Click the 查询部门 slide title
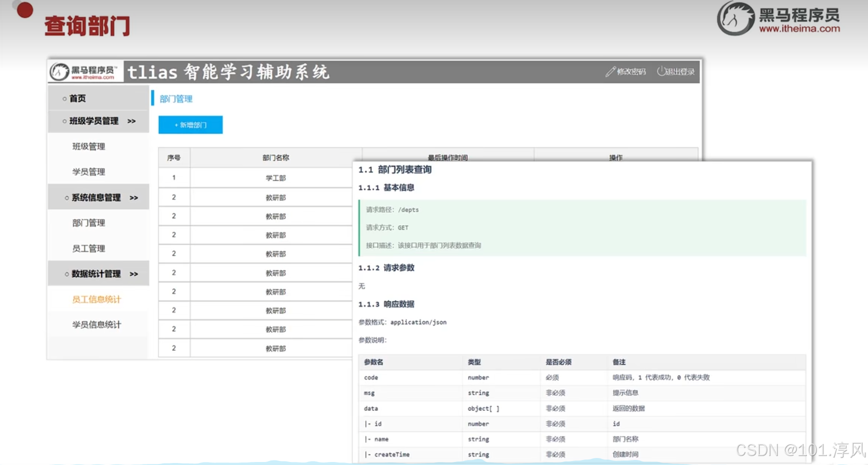Screen dimensions: 868x465 [87, 26]
